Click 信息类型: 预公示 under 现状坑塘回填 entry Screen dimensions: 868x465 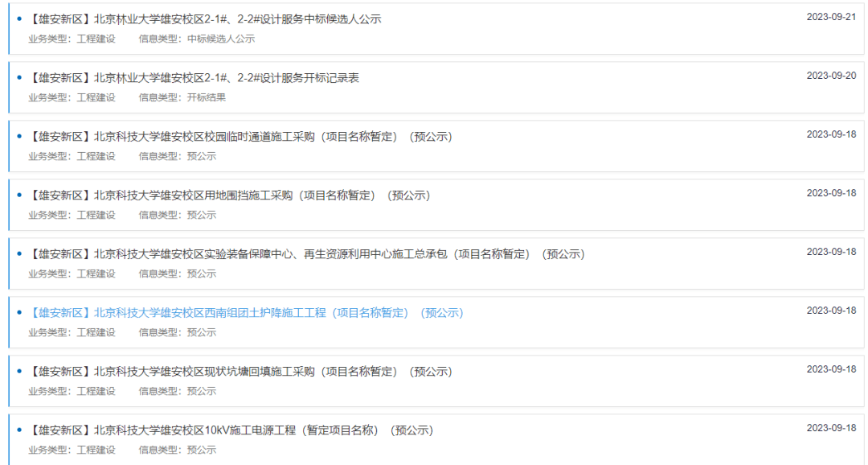pos(177,391)
